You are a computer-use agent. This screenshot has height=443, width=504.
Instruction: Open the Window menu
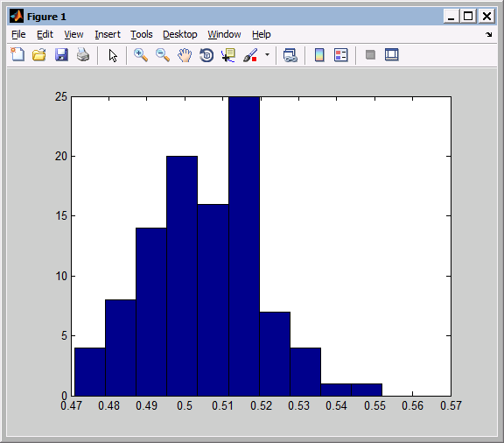[224, 34]
